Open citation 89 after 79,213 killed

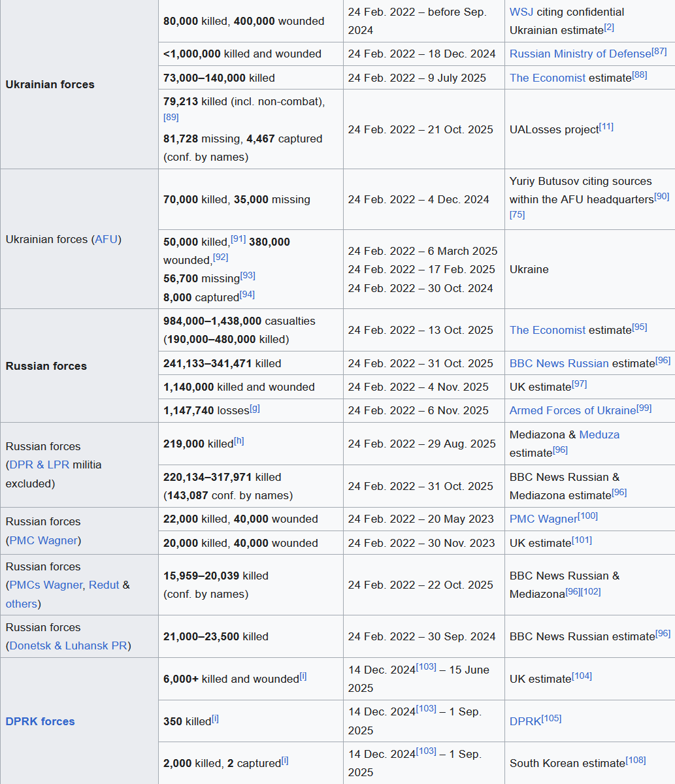pos(171,117)
